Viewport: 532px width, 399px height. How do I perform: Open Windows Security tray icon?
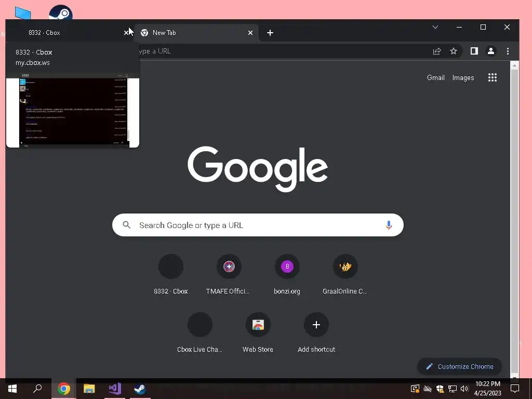click(440, 389)
